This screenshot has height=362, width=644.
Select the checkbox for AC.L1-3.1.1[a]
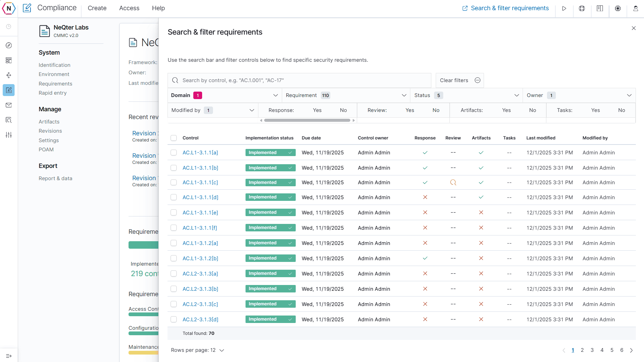click(174, 153)
